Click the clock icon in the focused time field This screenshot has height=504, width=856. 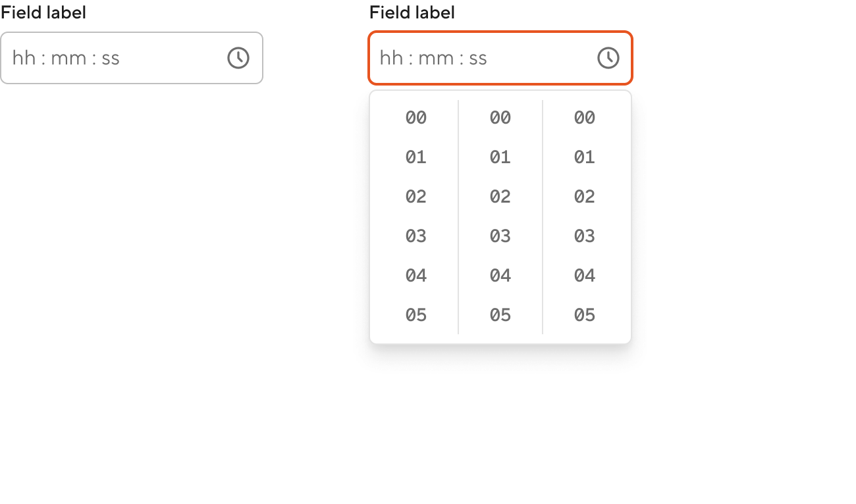pos(608,58)
